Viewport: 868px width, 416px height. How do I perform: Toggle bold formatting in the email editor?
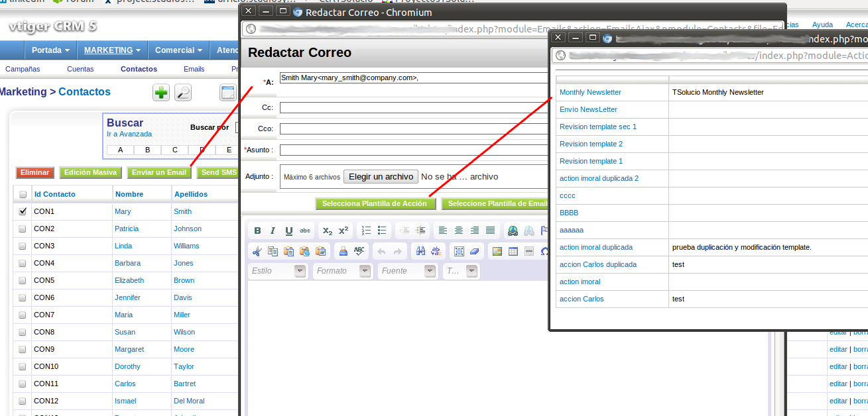click(258, 231)
